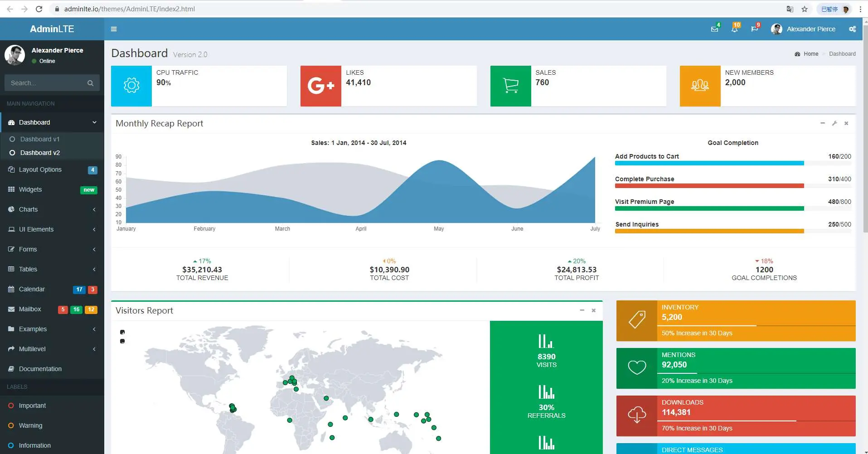
Task: Remove the Monthly Recap Report box
Action: 846,123
